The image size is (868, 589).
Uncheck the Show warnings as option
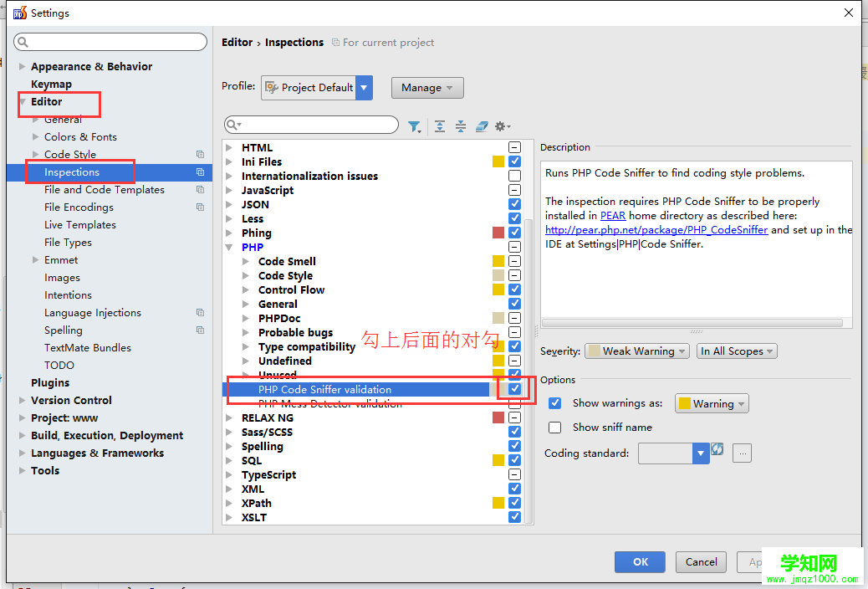pyautogui.click(x=554, y=402)
